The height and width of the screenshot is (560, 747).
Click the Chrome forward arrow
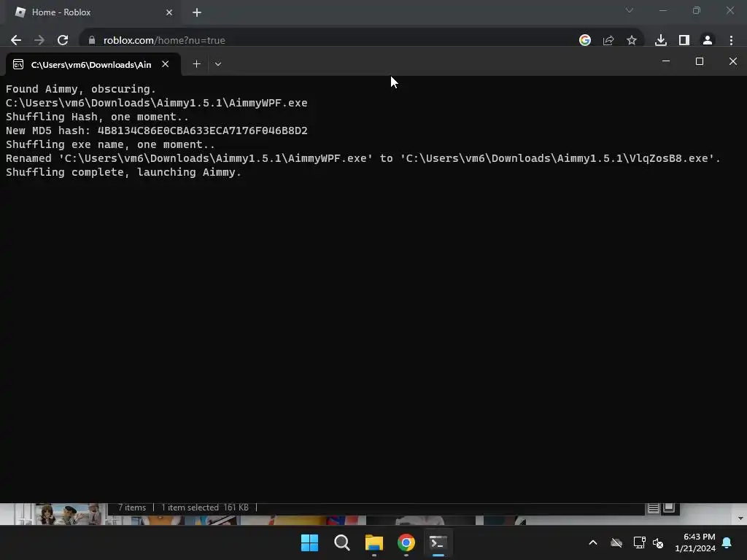[39, 41]
